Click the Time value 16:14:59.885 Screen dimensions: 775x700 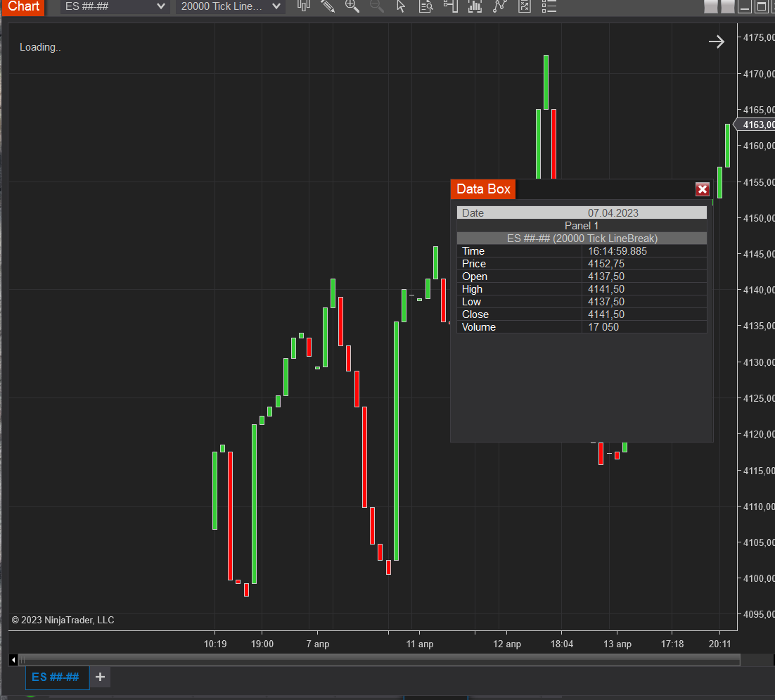[x=617, y=251]
